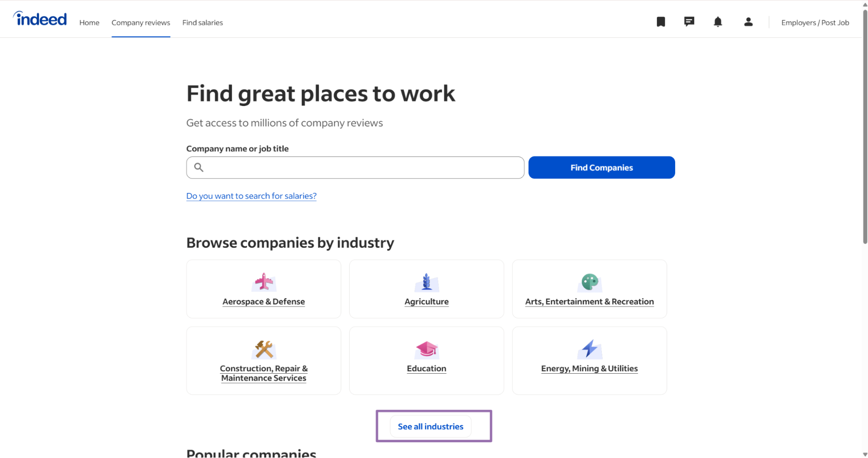Image resolution: width=868 pixels, height=458 pixels.
Task: Open Energy, Mining & Utilities link
Action: pyautogui.click(x=589, y=368)
